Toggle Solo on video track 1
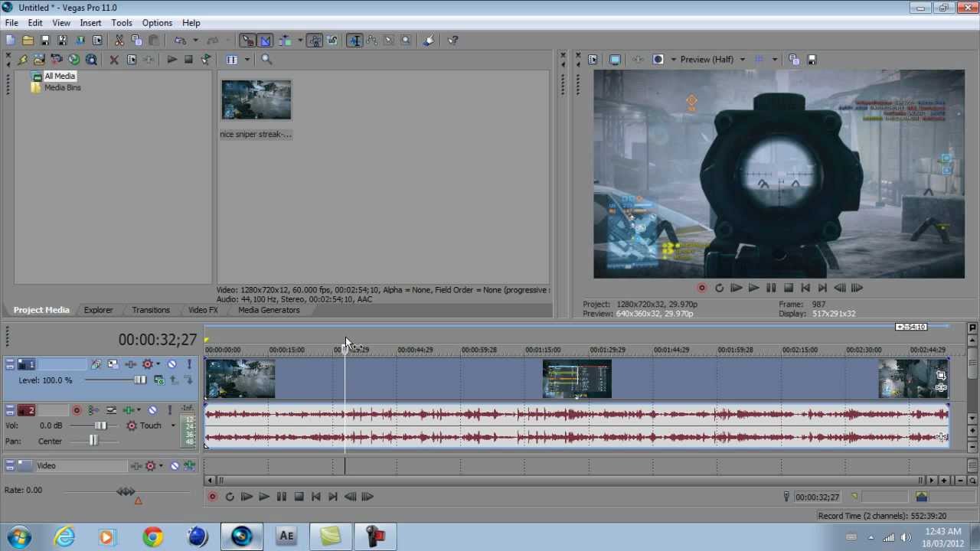 coord(189,364)
